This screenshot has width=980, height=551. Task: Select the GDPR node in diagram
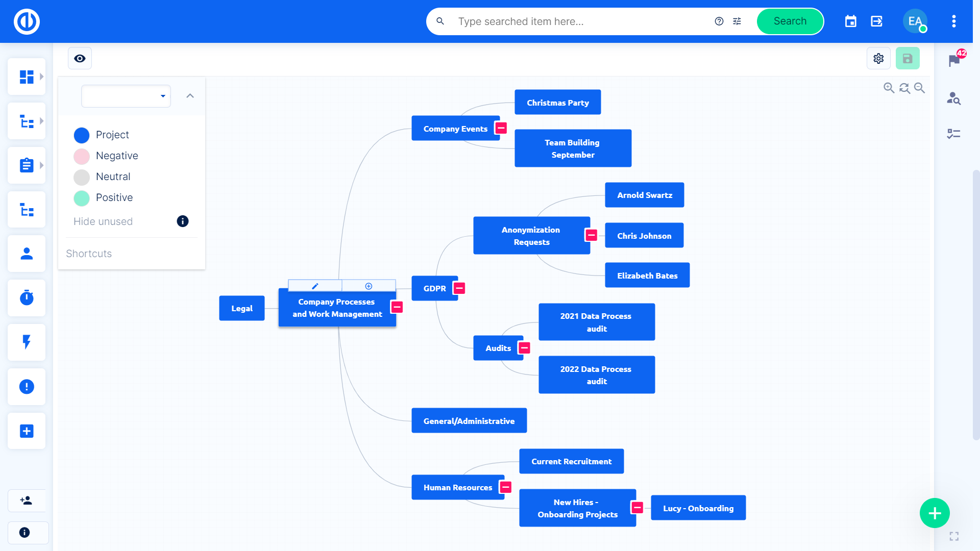[433, 288]
